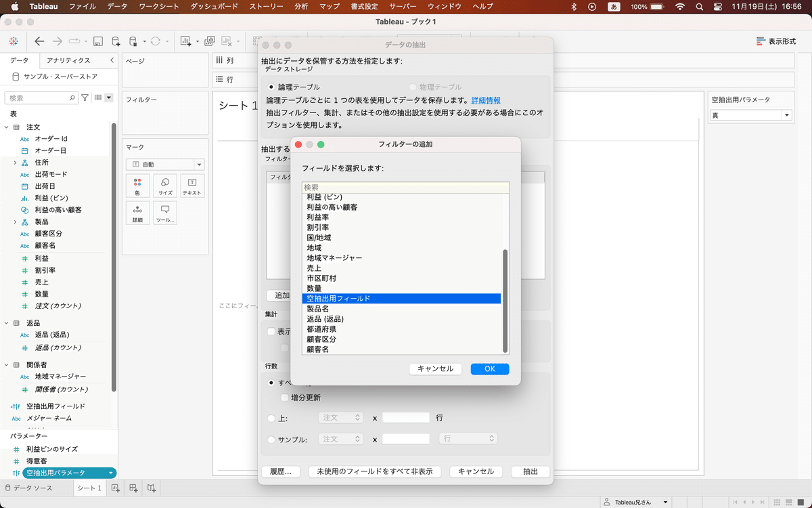Image resolution: width=812 pixels, height=508 pixels.
Task: Click the refresh run update icon
Action: coord(156,41)
